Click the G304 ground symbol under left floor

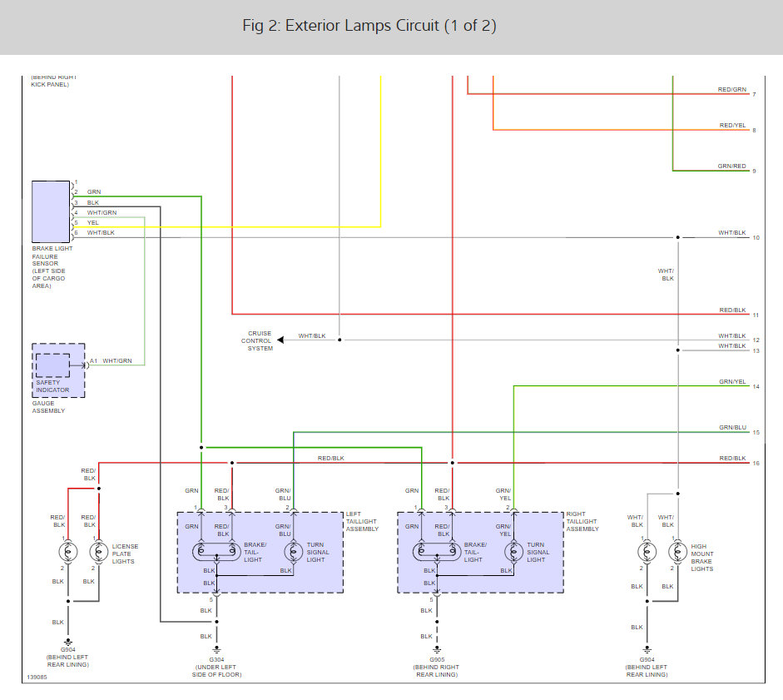click(216, 649)
